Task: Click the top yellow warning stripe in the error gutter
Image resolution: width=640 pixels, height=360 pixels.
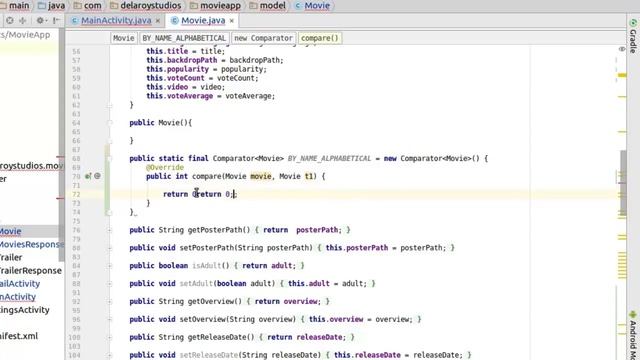Action: [622, 75]
